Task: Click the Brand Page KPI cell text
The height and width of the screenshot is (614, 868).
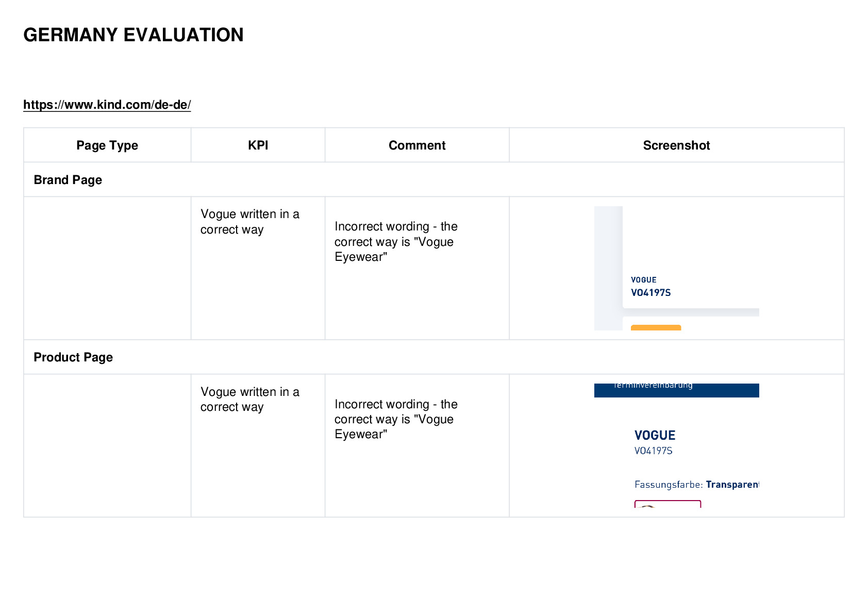Action: (x=250, y=222)
